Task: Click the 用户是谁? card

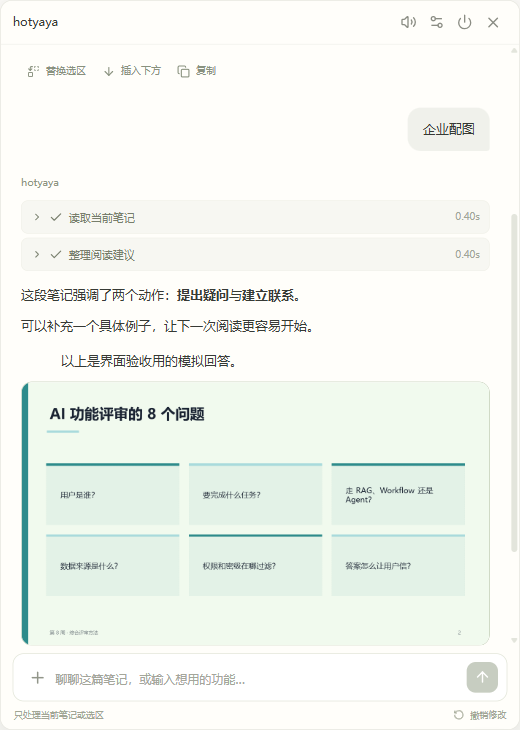Action: 113,494
